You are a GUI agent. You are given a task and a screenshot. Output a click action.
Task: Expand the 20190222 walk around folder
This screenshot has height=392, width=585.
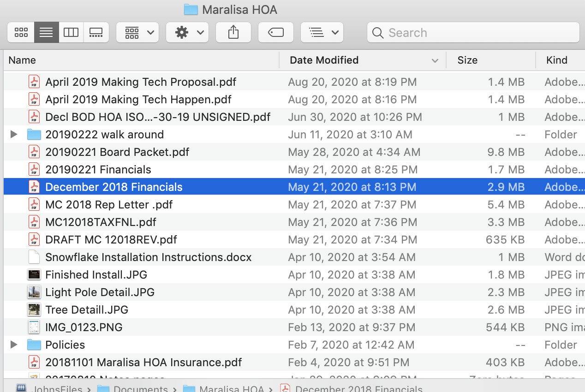tap(13, 134)
